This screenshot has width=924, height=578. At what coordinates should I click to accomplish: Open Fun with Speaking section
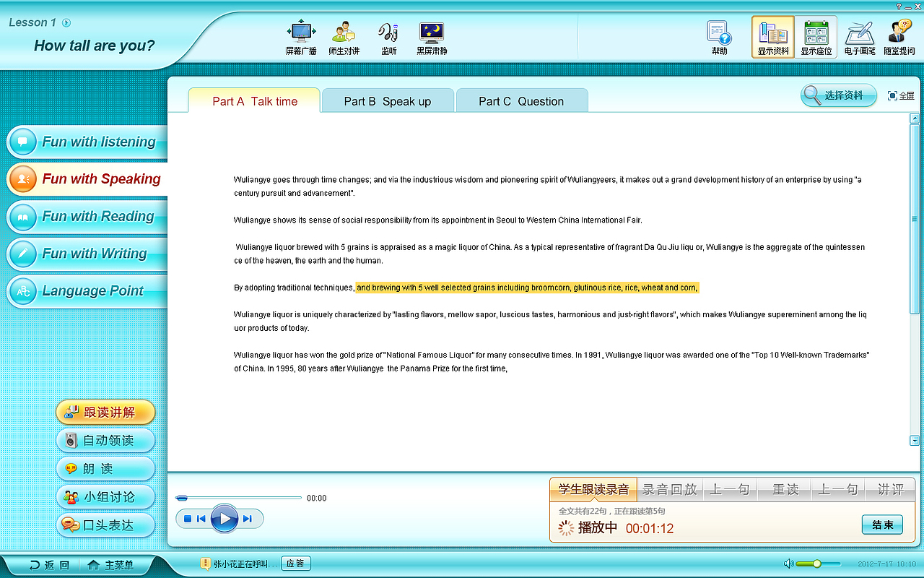tap(87, 178)
